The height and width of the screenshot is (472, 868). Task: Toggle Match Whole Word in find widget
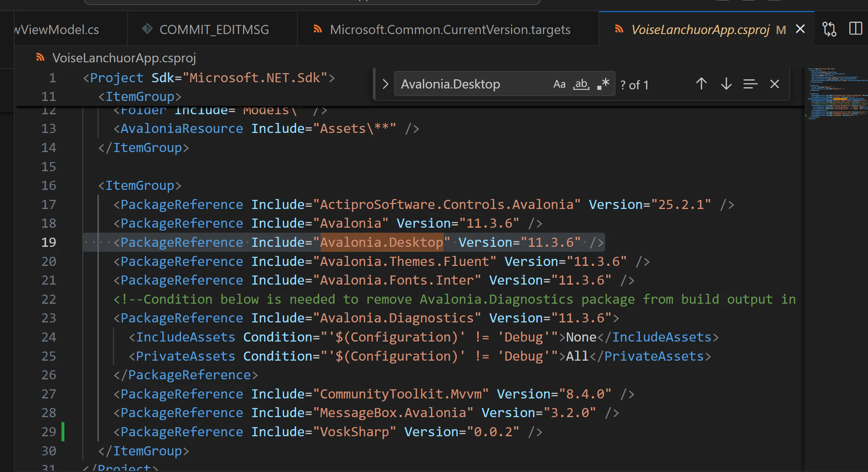pos(581,84)
